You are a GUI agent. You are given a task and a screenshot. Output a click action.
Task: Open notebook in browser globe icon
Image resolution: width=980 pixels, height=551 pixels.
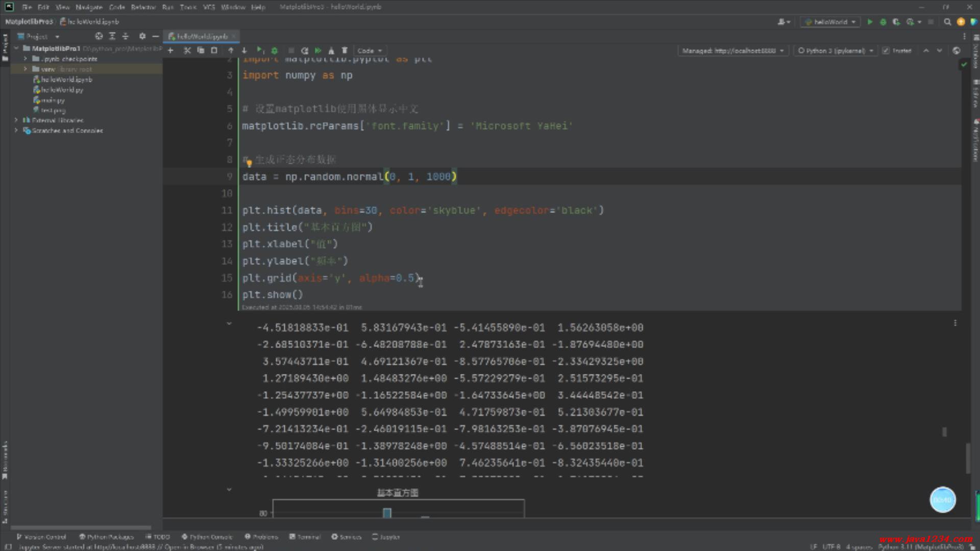click(957, 51)
